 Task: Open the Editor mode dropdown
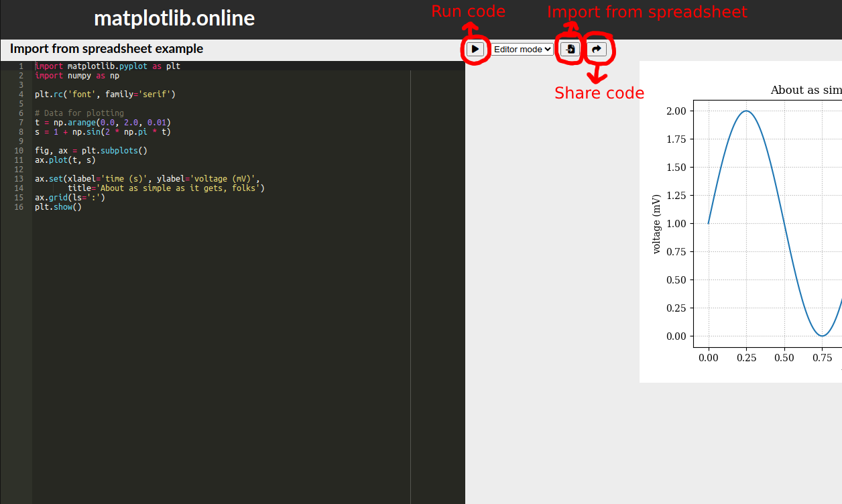click(x=523, y=48)
